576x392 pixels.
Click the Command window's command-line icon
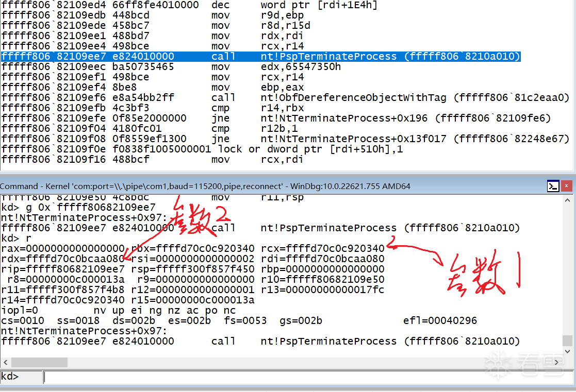coord(553,186)
